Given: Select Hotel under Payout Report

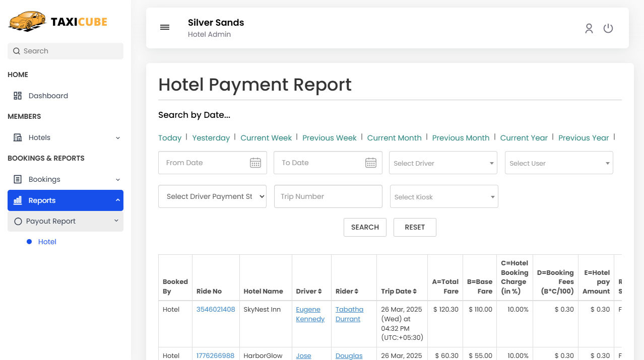Looking at the screenshot, I should click(x=47, y=241).
